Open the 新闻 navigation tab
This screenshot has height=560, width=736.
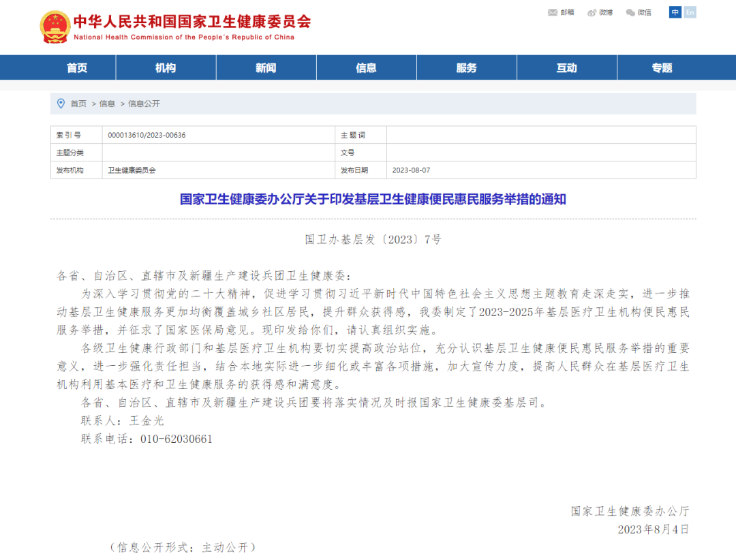tap(266, 67)
